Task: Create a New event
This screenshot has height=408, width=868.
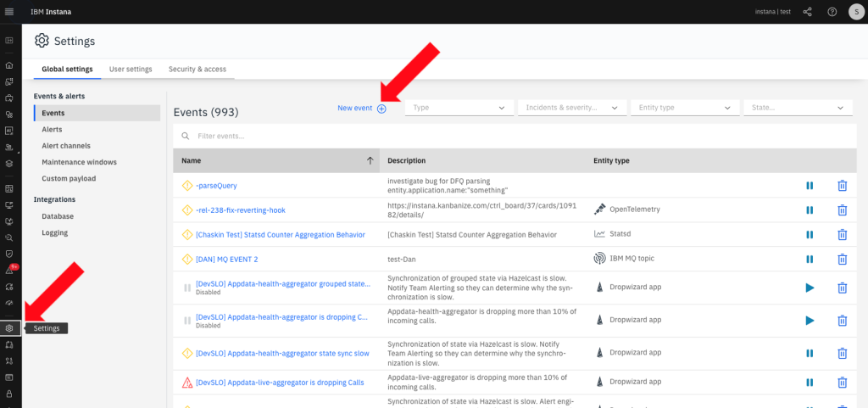Action: pyautogui.click(x=361, y=109)
